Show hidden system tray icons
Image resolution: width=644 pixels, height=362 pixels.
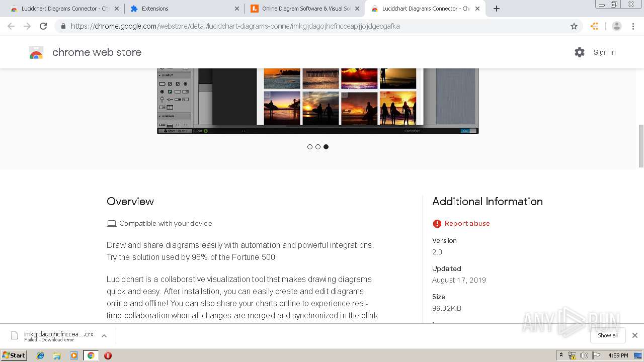pos(561,355)
